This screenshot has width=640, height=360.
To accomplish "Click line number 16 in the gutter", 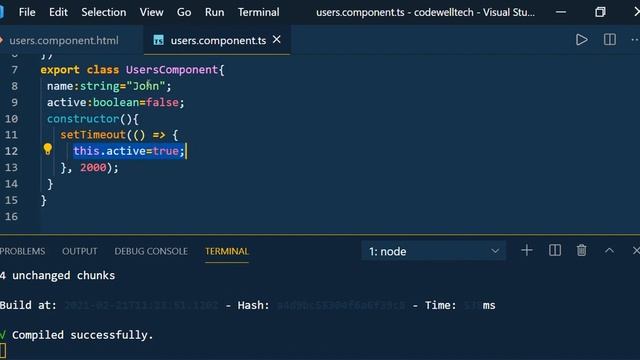I will point(11,216).
